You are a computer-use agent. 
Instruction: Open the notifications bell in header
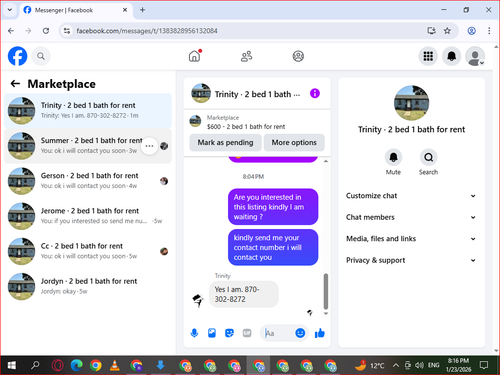tap(451, 56)
